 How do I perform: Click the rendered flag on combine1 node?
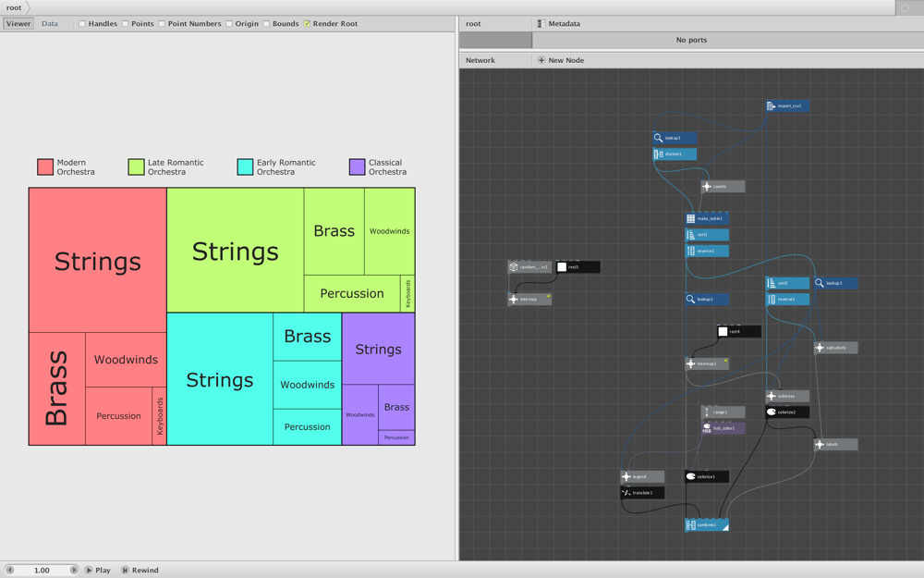click(725, 527)
